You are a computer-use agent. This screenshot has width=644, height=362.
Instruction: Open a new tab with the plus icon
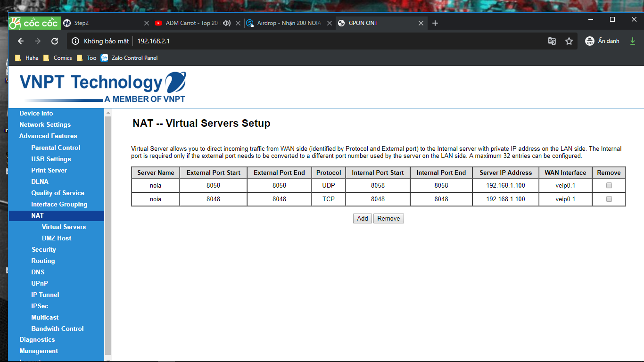(435, 23)
